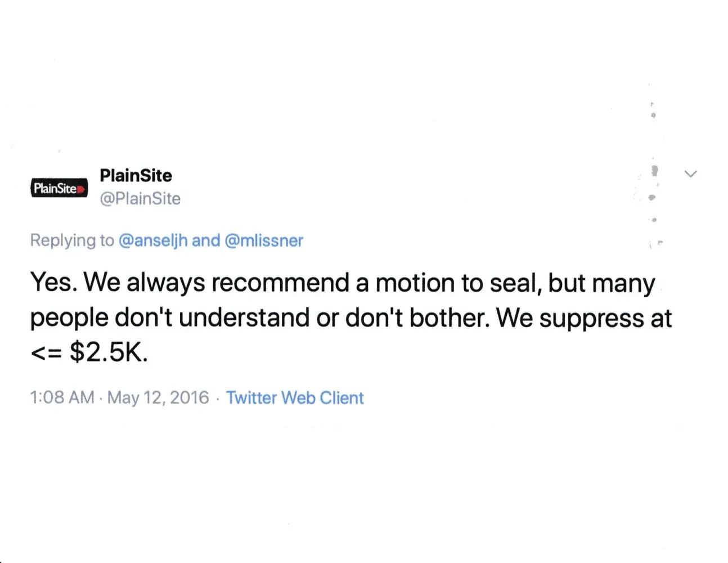Open the tweet options chevron menu
Image resolution: width=728 pixels, height=563 pixels.
click(x=690, y=174)
